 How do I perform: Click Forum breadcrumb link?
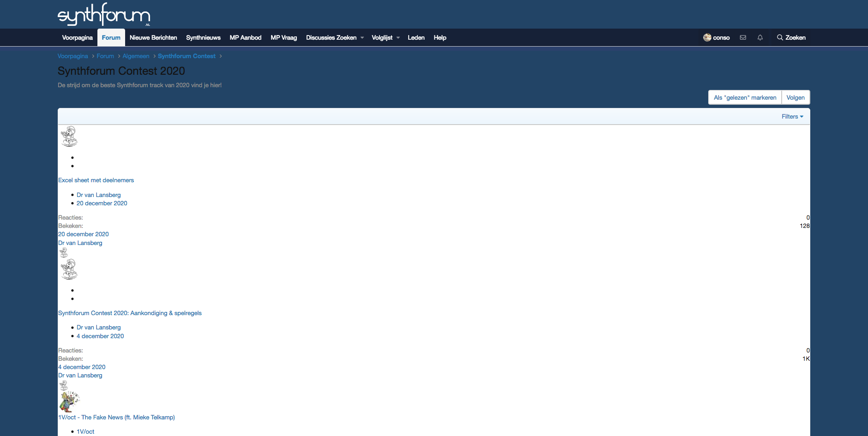(105, 56)
